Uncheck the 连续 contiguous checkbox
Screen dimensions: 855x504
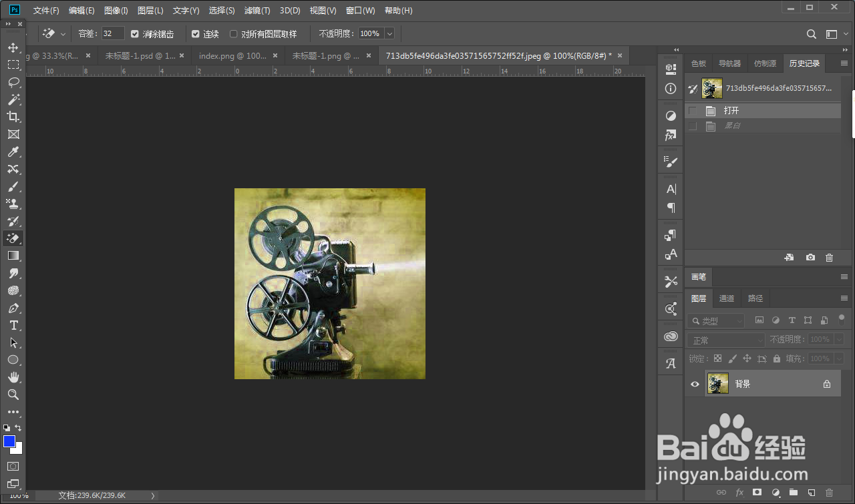coord(196,34)
